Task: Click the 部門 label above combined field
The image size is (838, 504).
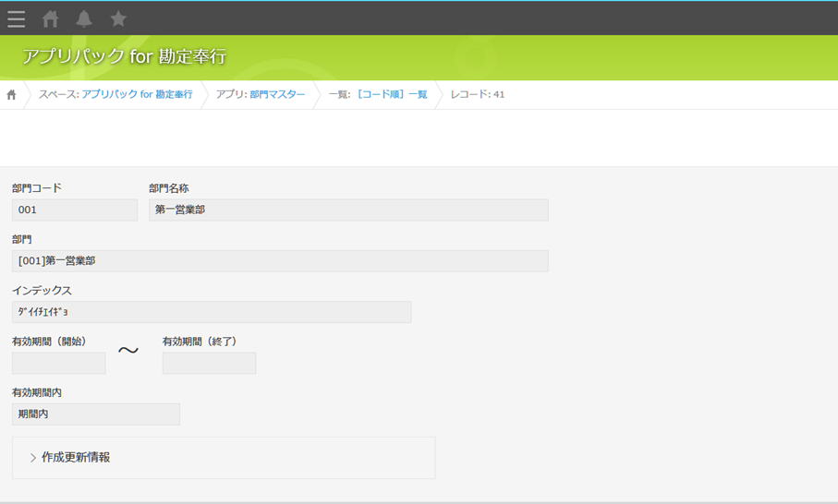Action: (x=22, y=239)
